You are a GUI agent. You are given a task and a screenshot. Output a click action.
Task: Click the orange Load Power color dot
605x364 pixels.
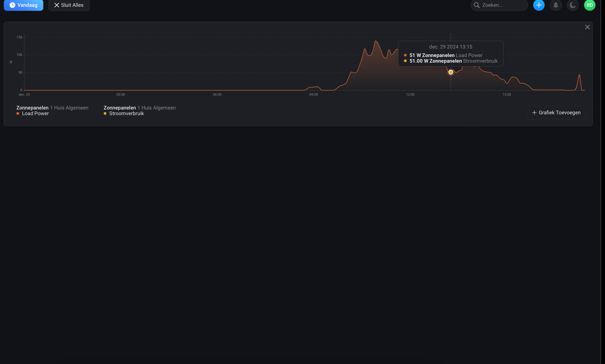pyautogui.click(x=18, y=113)
